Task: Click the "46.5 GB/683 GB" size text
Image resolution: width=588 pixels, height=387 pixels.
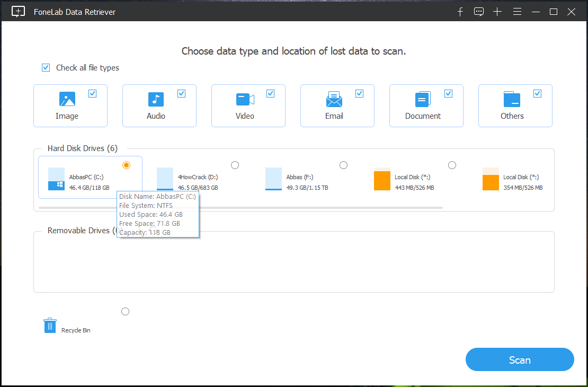Action: click(198, 188)
